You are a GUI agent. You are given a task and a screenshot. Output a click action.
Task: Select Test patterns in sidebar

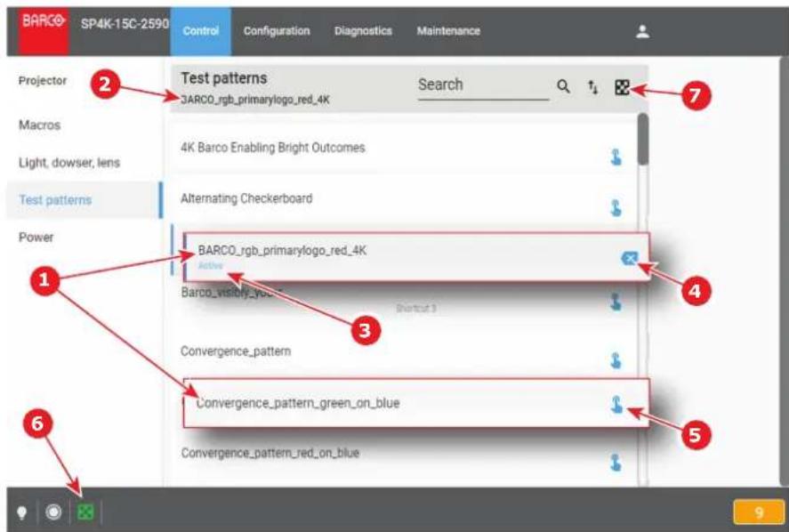pos(84,200)
